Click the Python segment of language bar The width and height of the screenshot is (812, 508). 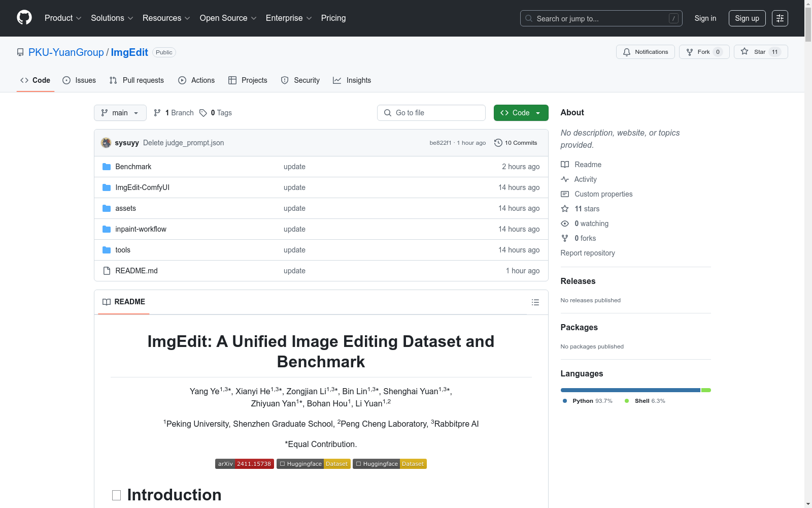631,390
